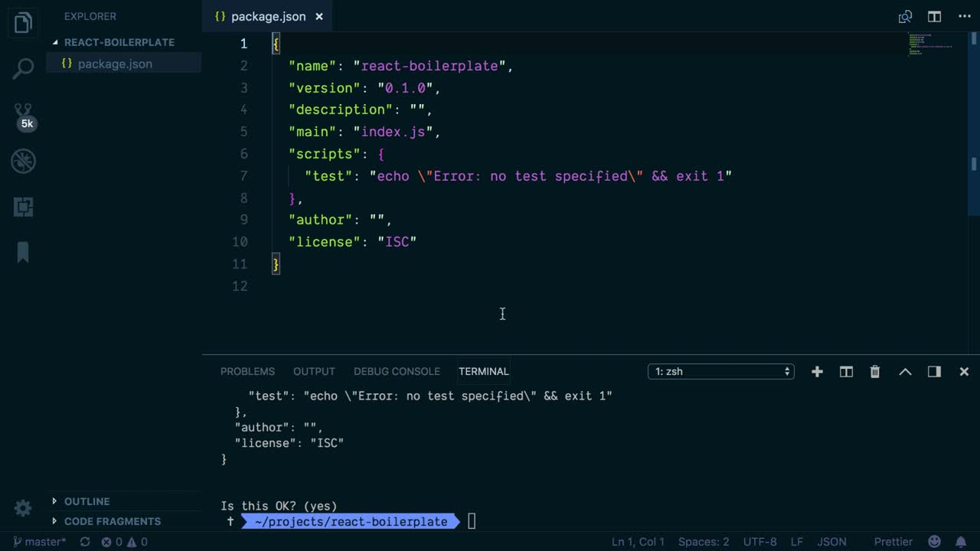Split the terminal pane
Screen dimensions: 980x551
pyautogui.click(x=846, y=371)
